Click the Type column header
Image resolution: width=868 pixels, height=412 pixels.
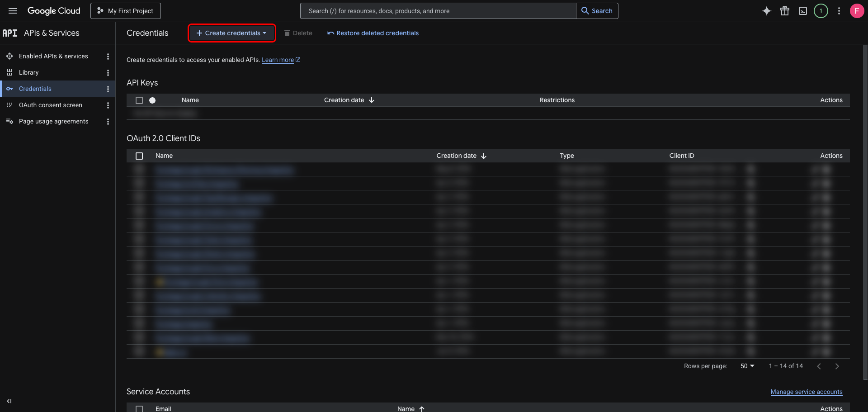tap(567, 156)
